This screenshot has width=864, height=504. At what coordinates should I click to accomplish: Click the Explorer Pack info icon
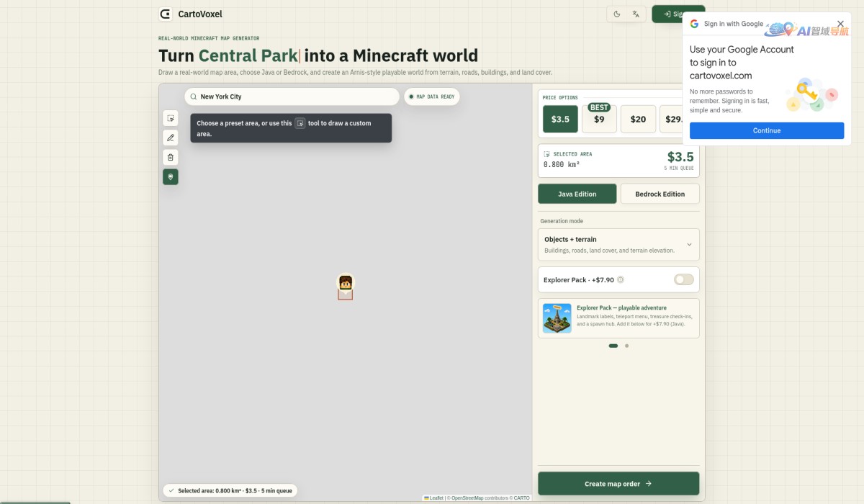click(x=621, y=280)
